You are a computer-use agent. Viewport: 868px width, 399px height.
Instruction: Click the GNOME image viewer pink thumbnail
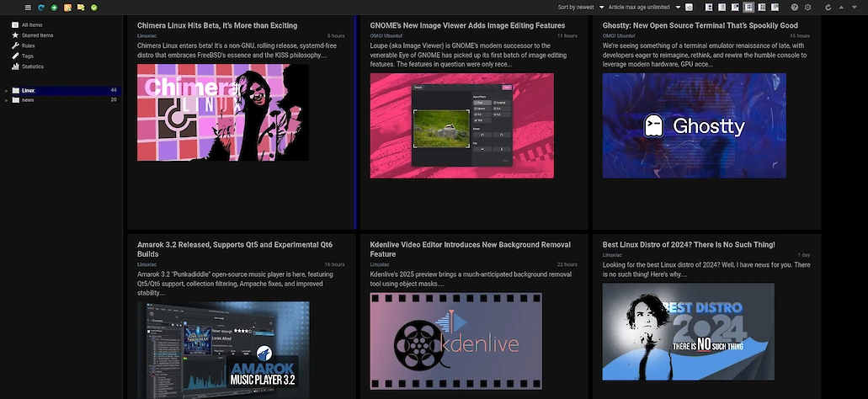coord(461,125)
